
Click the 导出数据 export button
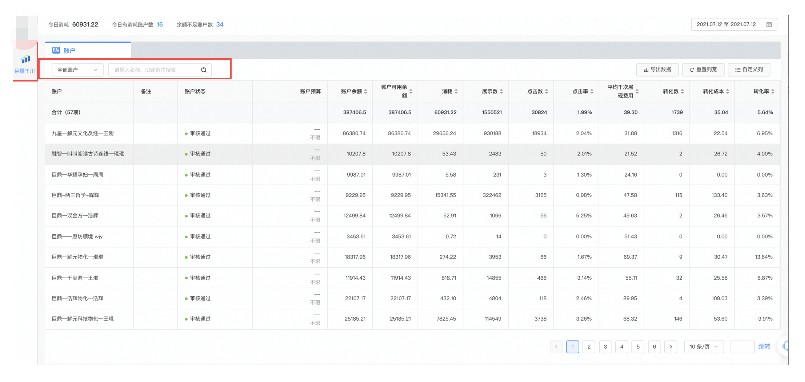(658, 69)
